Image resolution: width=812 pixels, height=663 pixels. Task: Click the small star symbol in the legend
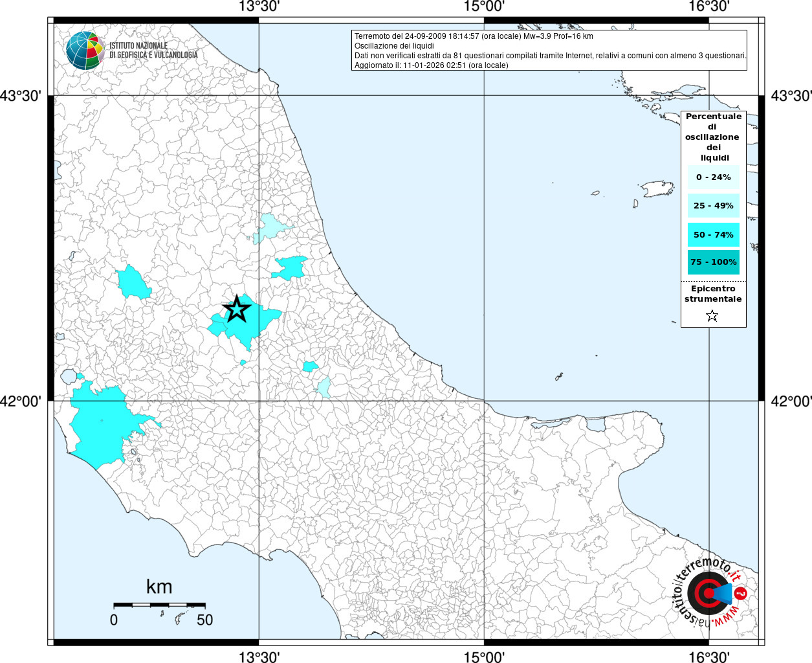pyautogui.click(x=712, y=316)
